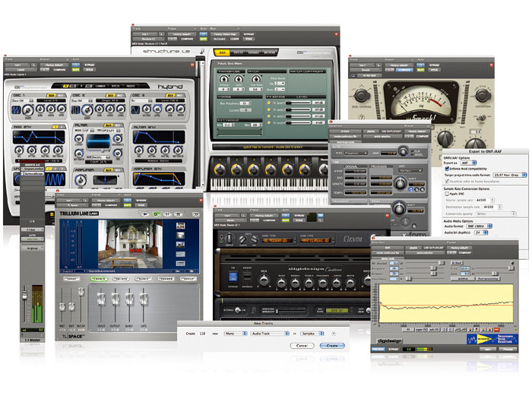
Task: Open the X-Form Type Polyphonic dropdown
Action: (356, 153)
